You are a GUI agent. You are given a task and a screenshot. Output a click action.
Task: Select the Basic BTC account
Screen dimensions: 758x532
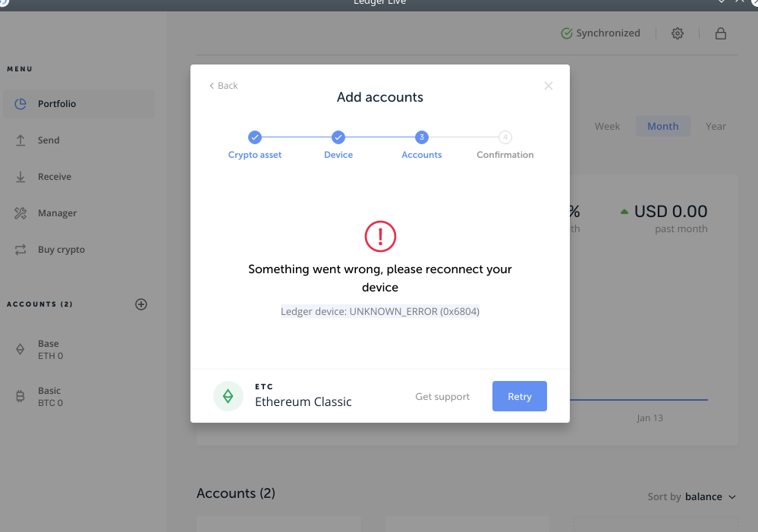tap(49, 396)
